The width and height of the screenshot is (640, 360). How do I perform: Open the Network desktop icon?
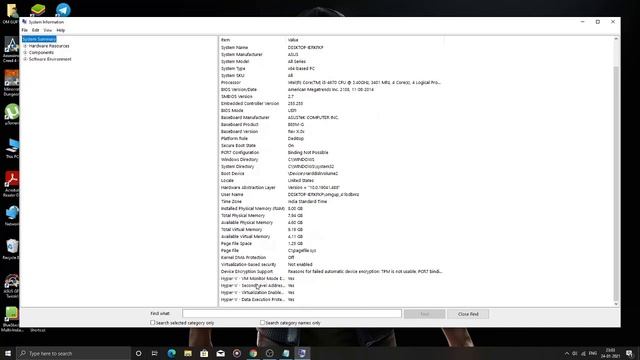coord(11,216)
